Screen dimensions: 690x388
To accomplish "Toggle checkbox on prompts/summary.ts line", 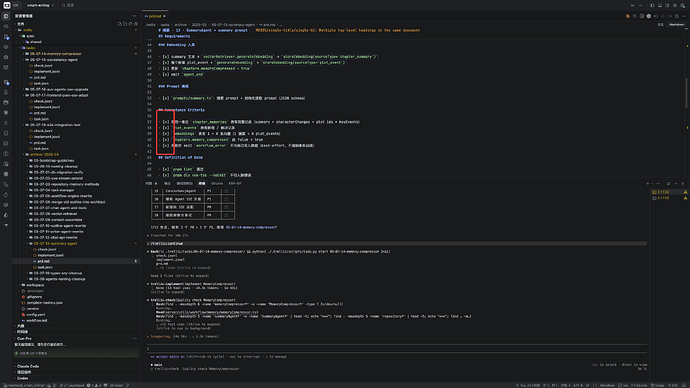I will [165, 98].
